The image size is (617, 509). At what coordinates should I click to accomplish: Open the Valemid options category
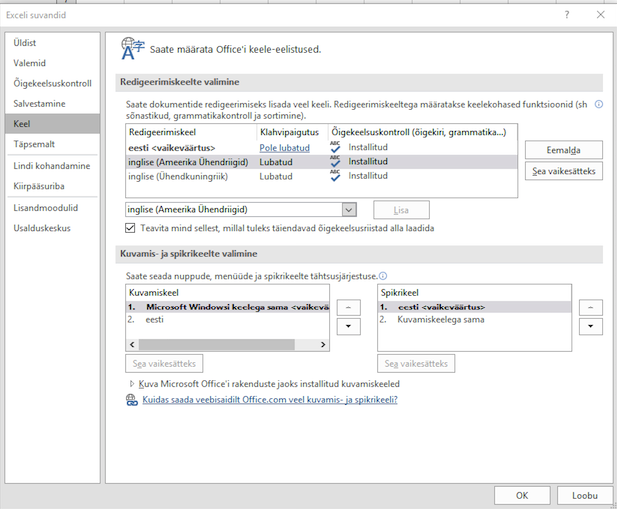point(52,63)
